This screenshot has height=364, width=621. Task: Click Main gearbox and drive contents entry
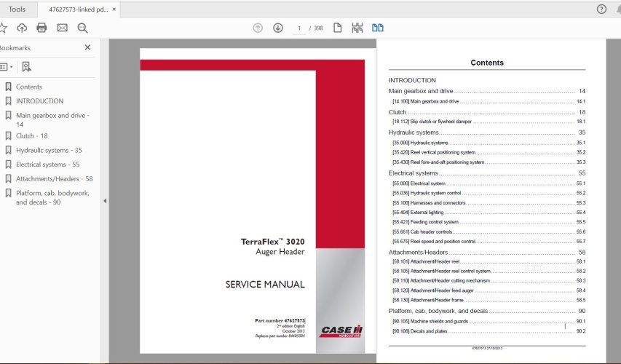click(x=487, y=91)
